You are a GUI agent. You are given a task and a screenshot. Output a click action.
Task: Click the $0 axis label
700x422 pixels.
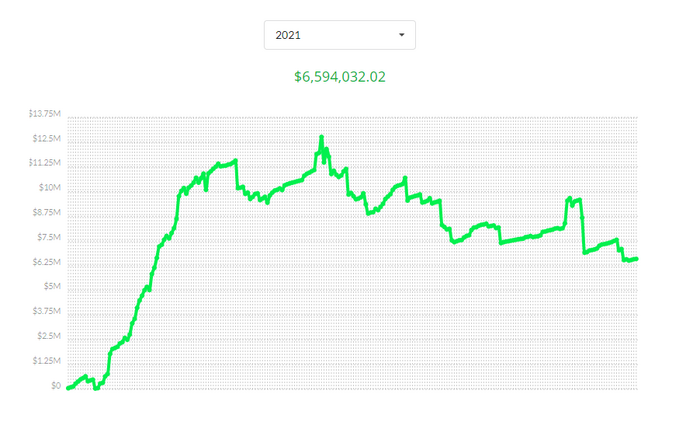coord(55,385)
